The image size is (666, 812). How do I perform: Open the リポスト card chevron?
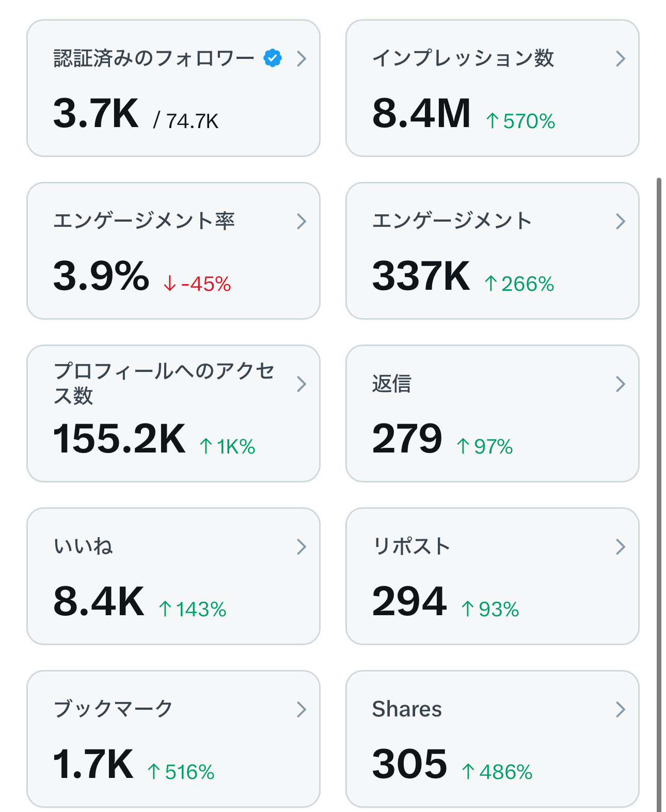click(621, 547)
